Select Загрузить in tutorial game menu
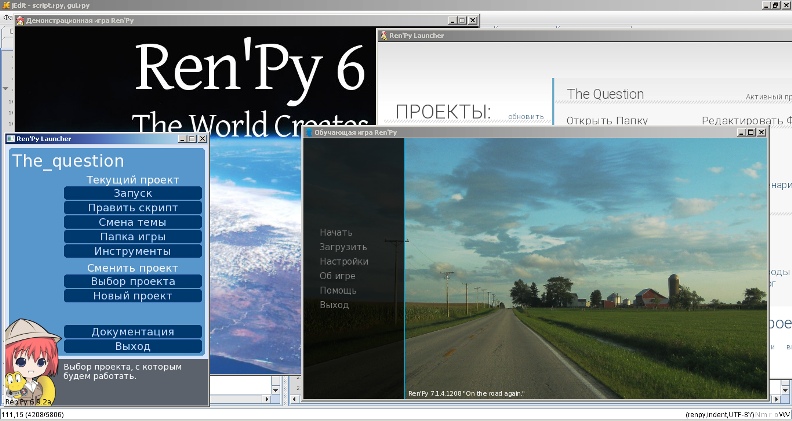The width and height of the screenshot is (792, 421). pyautogui.click(x=343, y=247)
